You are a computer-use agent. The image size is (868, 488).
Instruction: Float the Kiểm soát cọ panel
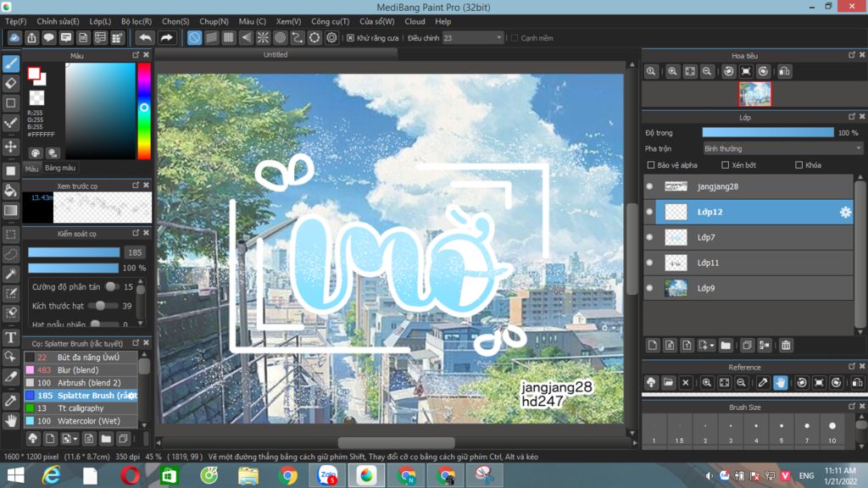136,233
